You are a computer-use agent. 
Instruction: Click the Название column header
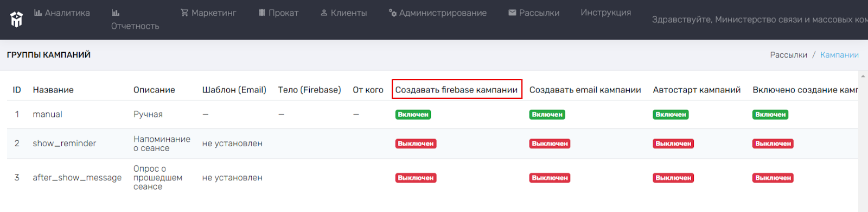(x=53, y=90)
